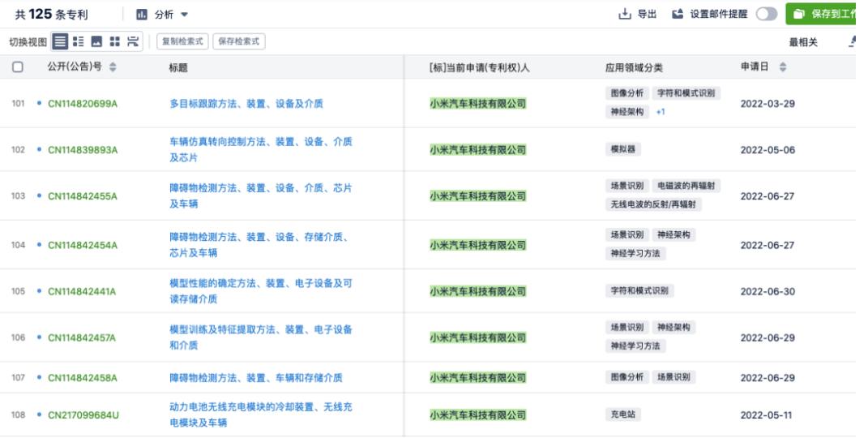Sort by 申请日 column arrows
This screenshot has height=438, width=868.
783,67
